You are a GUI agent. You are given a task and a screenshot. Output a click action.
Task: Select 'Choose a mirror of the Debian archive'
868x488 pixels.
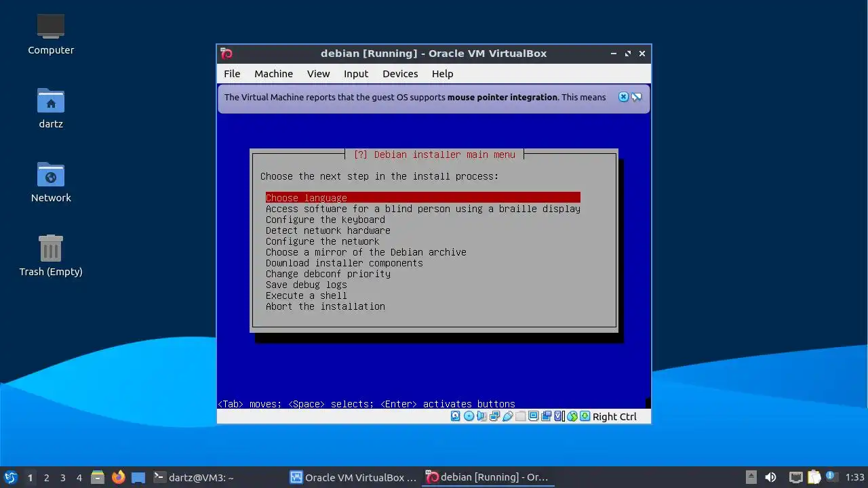click(366, 252)
